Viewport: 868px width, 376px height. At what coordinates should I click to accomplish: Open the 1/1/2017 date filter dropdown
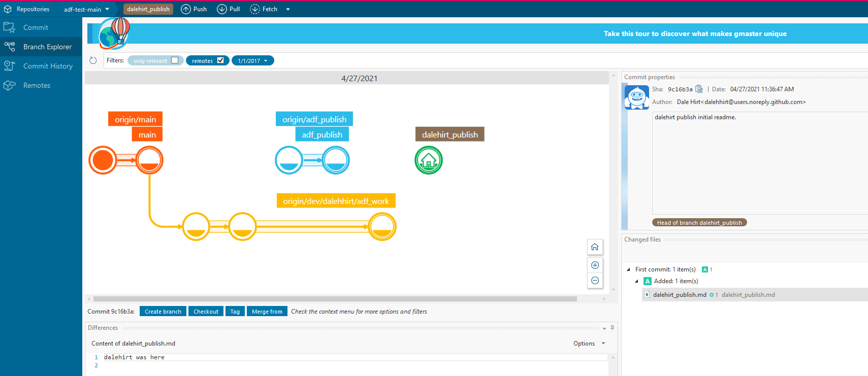click(253, 61)
